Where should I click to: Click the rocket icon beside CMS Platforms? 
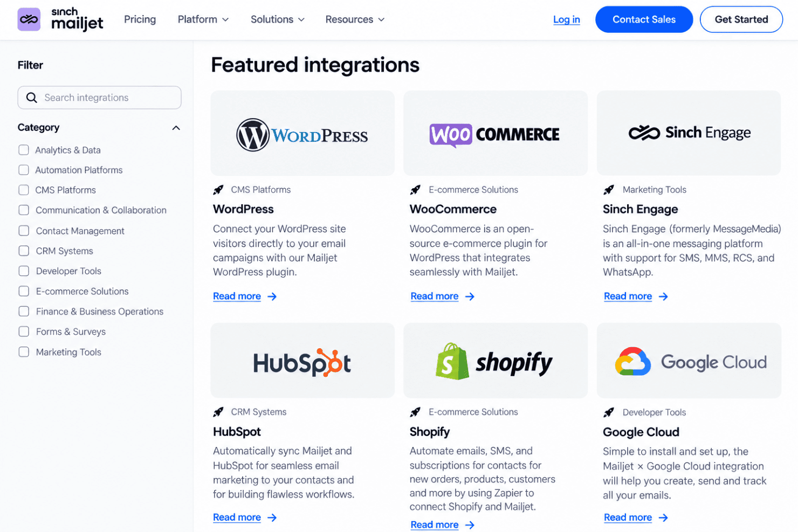coord(218,190)
